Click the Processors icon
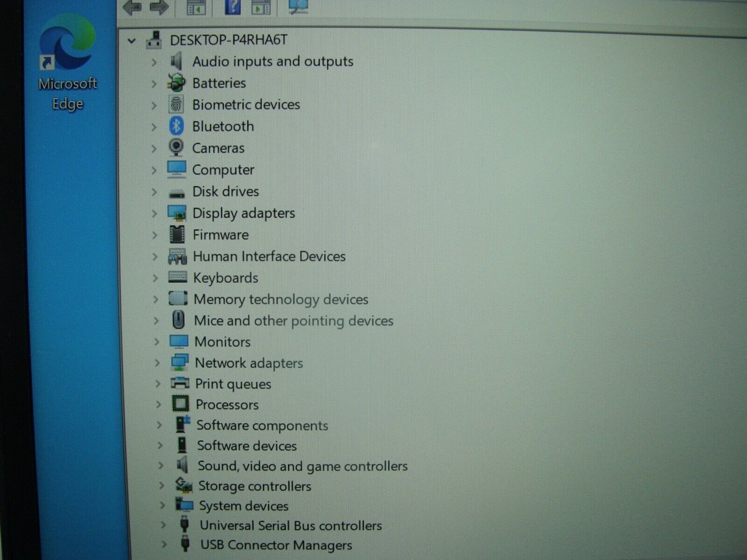747x560 pixels. click(x=181, y=404)
